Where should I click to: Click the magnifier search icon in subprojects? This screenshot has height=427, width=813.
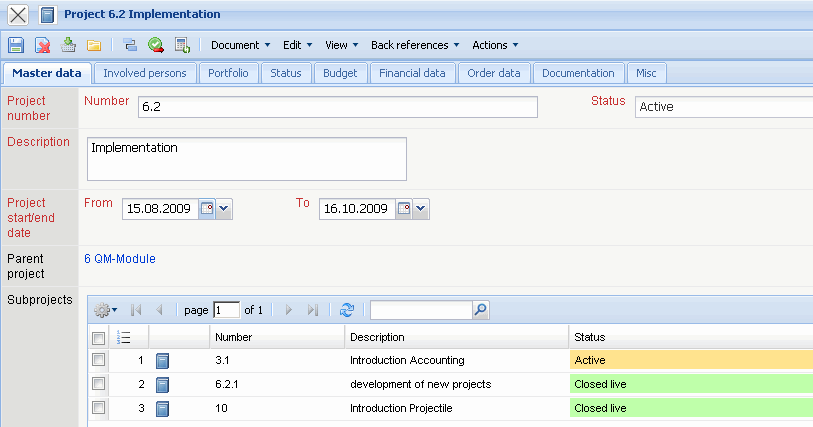[481, 310]
